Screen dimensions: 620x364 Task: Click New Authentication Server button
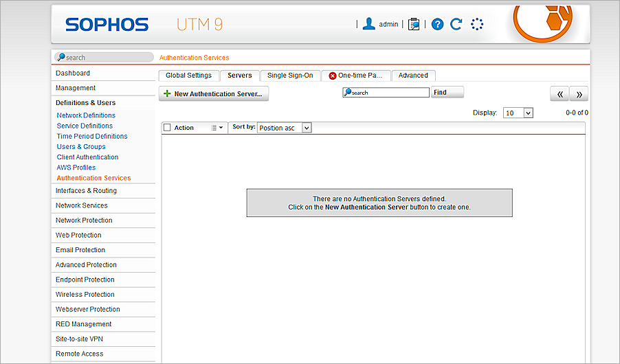214,93
